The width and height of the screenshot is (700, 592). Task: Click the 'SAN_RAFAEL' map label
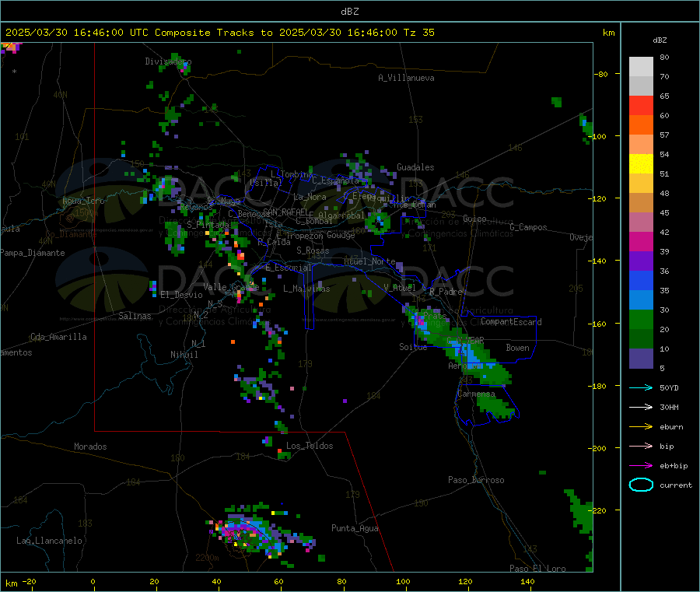pos(285,212)
